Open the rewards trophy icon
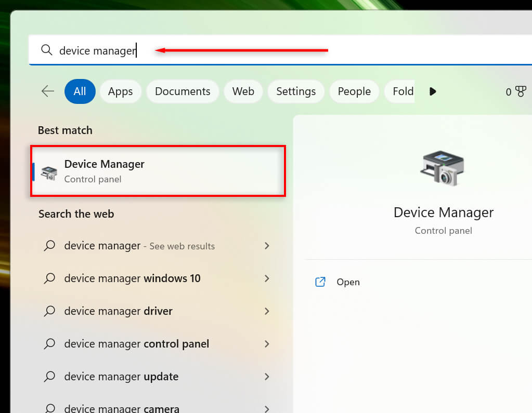The image size is (532, 413). click(x=521, y=91)
